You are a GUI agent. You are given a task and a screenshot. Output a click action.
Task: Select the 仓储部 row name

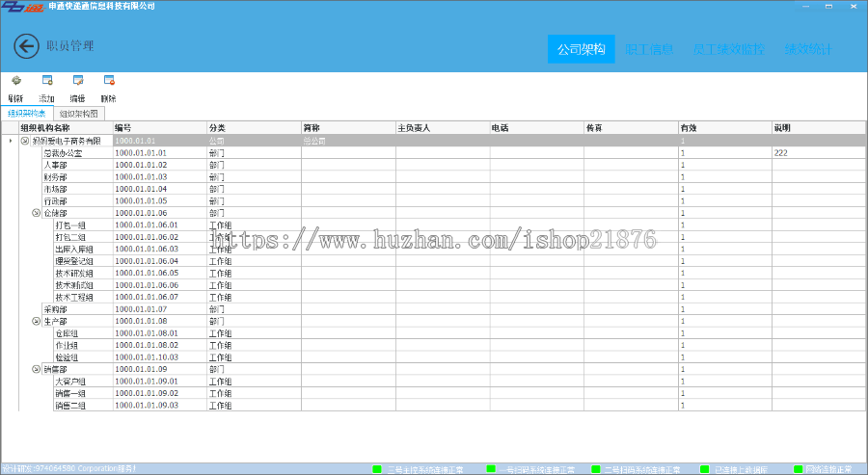pyautogui.click(x=55, y=213)
